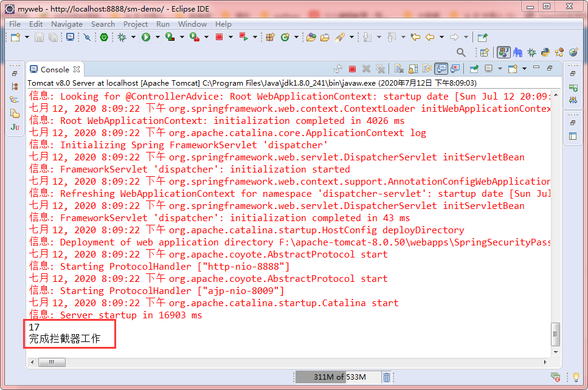The height and width of the screenshot is (390, 588).
Task: Click the green Run button in toolbar
Action: coord(146,37)
